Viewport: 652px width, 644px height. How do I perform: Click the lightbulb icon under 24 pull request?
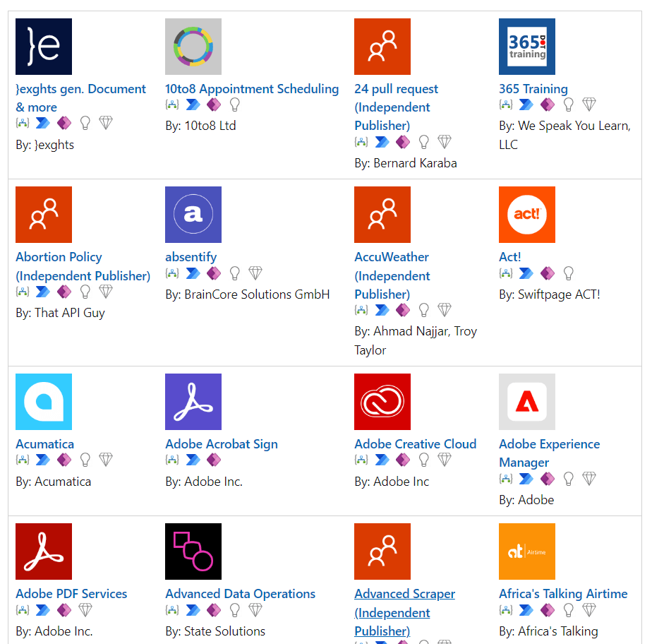click(x=423, y=141)
